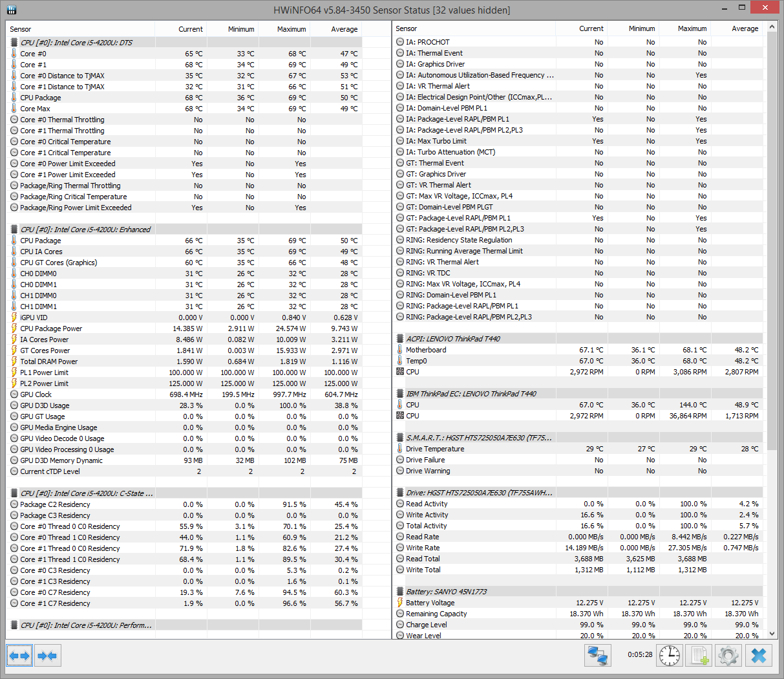Click right panel Sensor column header
This screenshot has width=784, height=679.
point(474,28)
